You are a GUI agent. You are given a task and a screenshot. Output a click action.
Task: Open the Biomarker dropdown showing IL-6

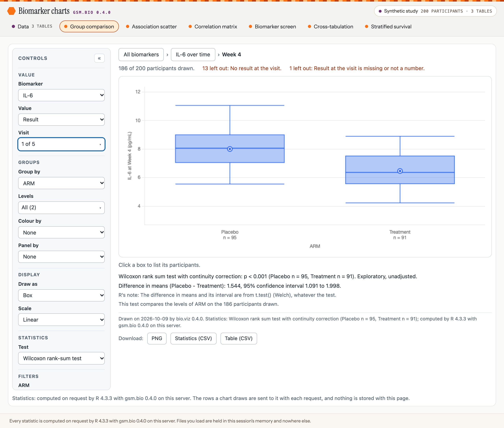coord(61,95)
